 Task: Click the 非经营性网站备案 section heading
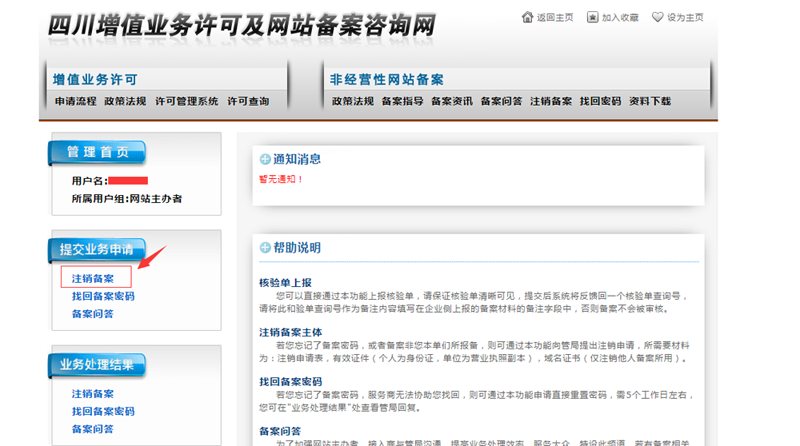click(387, 80)
